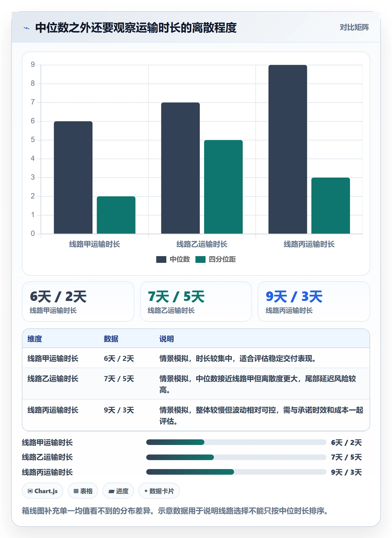Click the table cell 9天 / 3天
Viewport: 392px width, 538px height.
coord(119,410)
